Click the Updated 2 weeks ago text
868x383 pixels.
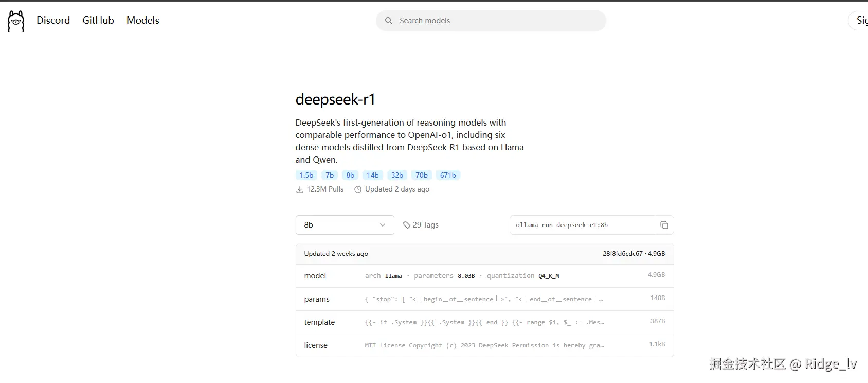click(x=336, y=254)
